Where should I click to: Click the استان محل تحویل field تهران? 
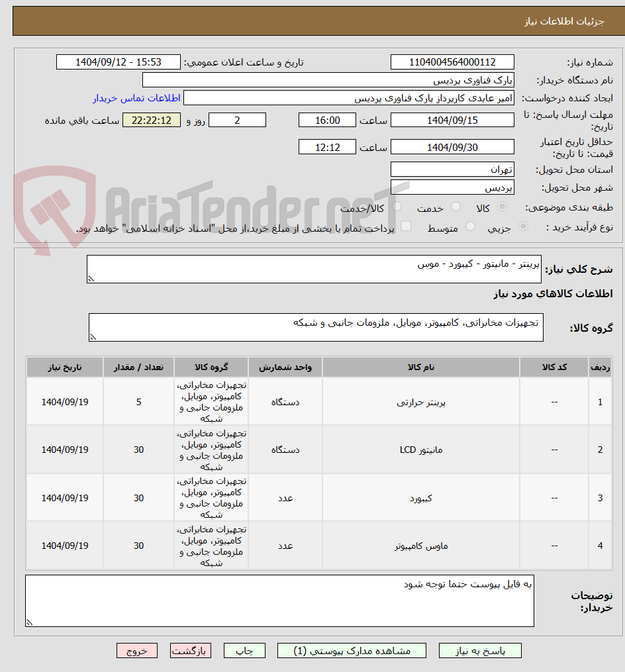pos(452,169)
